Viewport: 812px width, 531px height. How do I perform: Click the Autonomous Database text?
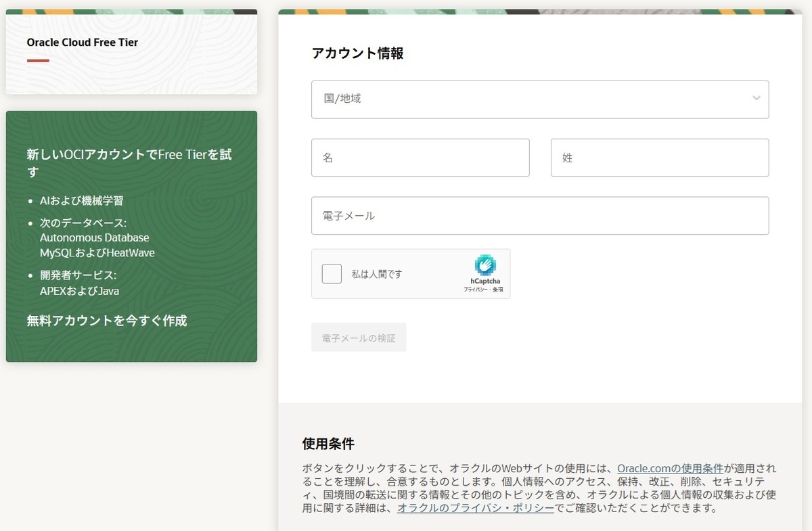click(95, 237)
